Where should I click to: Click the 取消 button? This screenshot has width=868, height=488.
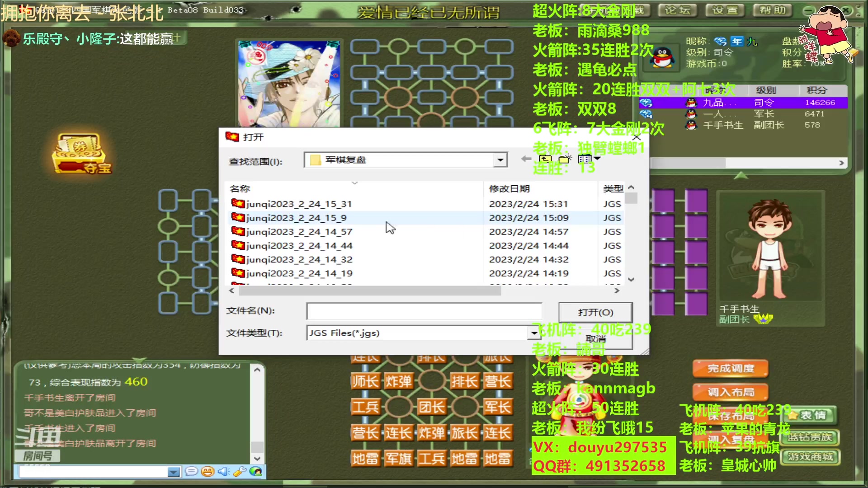click(x=595, y=339)
